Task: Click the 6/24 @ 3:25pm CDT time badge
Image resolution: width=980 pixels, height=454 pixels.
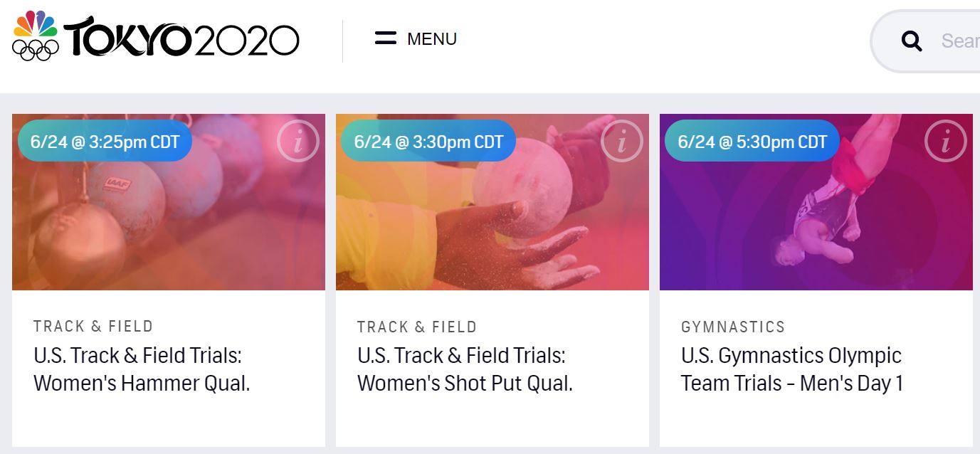Action: (x=105, y=141)
